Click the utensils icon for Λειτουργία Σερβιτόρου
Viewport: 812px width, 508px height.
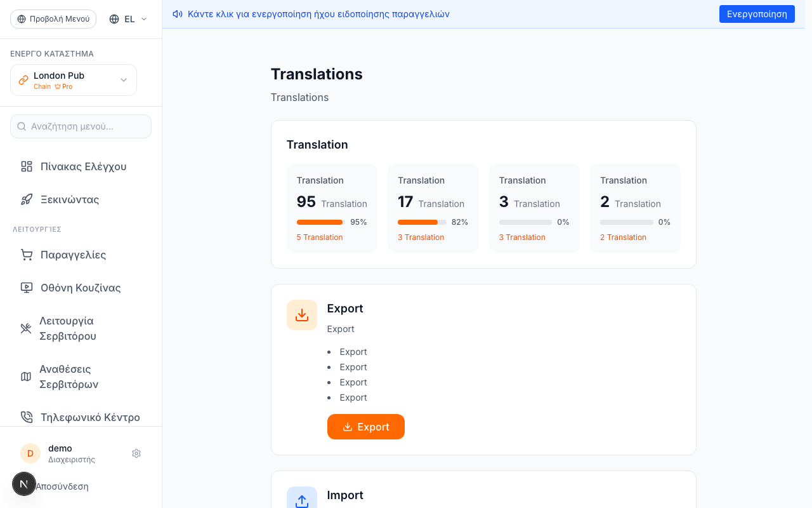pyautogui.click(x=26, y=328)
